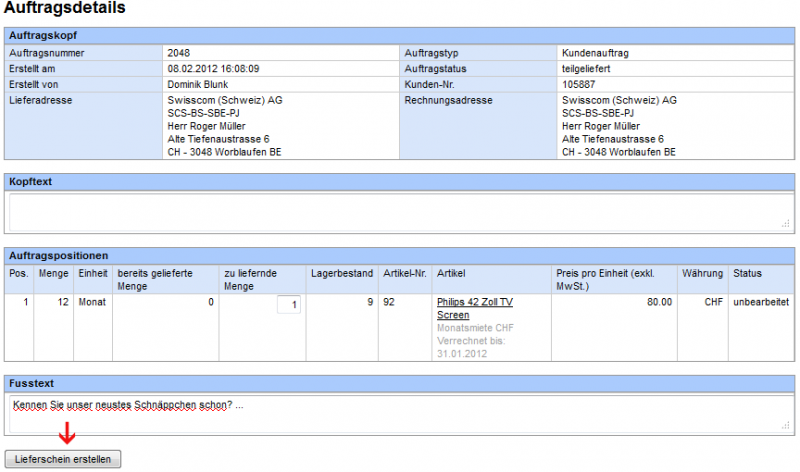Click Alte Tiefenaustrasse 6 in Lieferadresse
Screen dimensions: 800x472
click(x=218, y=139)
